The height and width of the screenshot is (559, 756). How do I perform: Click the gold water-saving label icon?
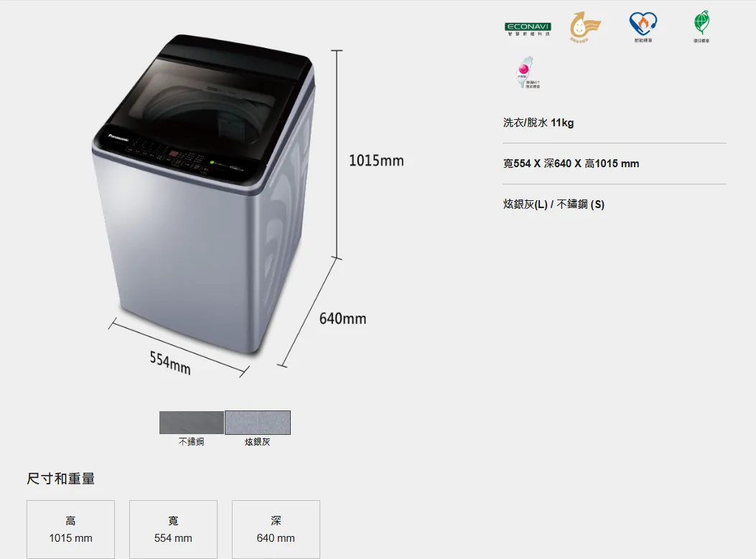pos(585,27)
